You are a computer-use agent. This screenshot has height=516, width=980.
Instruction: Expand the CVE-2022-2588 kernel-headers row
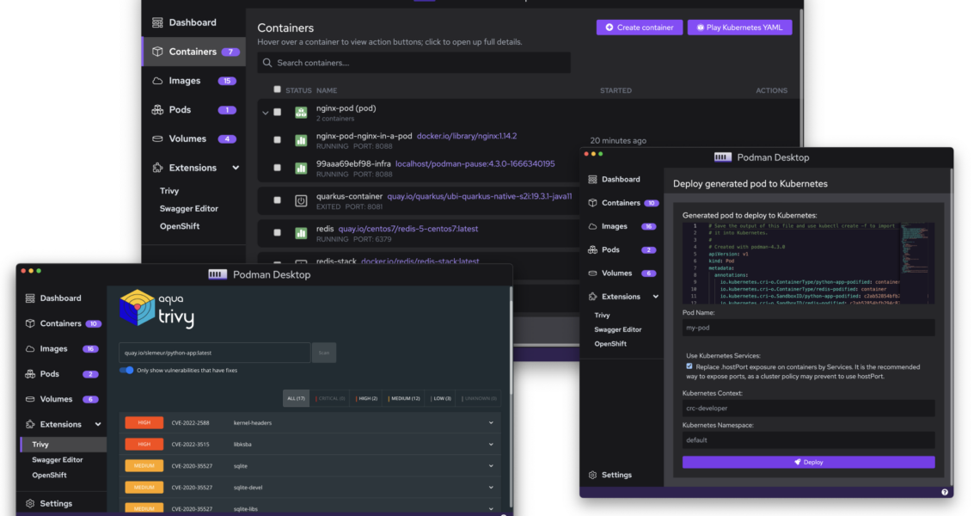point(492,422)
